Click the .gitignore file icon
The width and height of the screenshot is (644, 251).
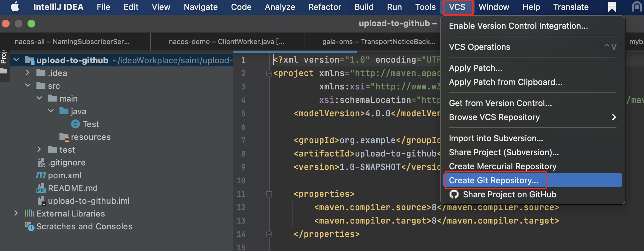[x=41, y=163]
